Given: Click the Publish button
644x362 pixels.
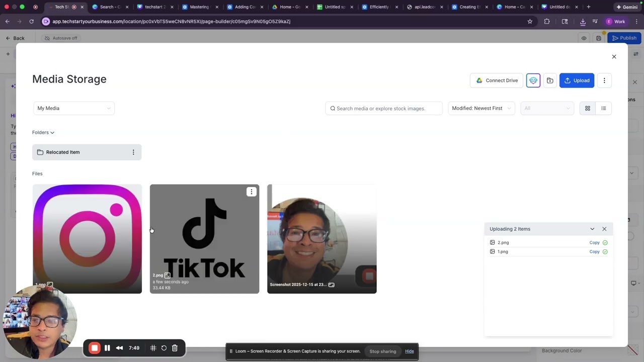Looking at the screenshot, I should coord(624,38).
